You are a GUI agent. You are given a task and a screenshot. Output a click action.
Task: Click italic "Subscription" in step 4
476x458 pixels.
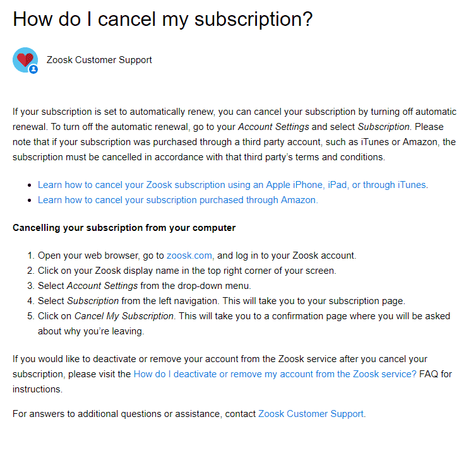(93, 301)
